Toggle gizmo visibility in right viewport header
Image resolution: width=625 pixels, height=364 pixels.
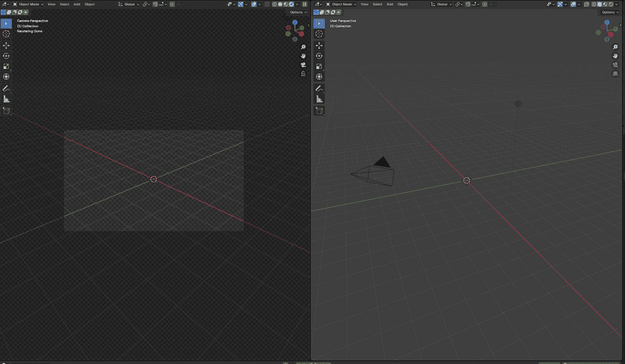[x=560, y=5]
